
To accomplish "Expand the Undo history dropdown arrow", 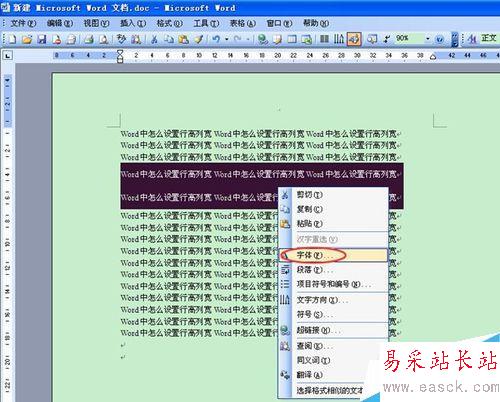I will point(227,39).
